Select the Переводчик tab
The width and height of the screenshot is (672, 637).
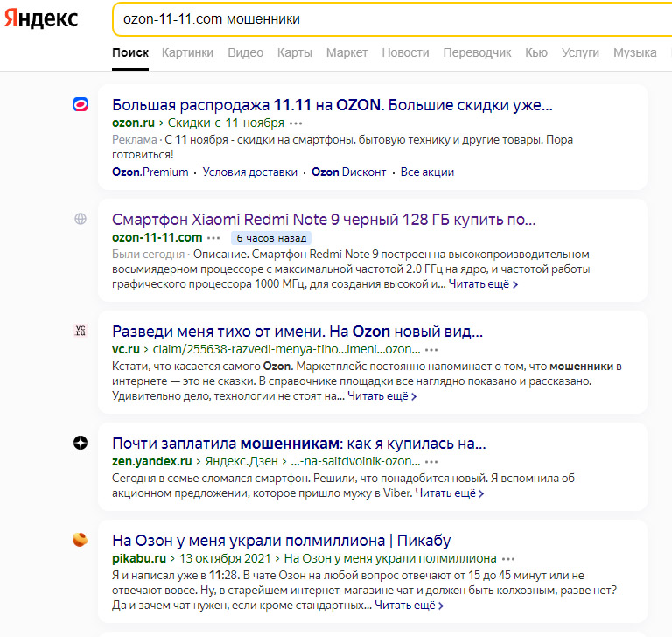tap(477, 52)
